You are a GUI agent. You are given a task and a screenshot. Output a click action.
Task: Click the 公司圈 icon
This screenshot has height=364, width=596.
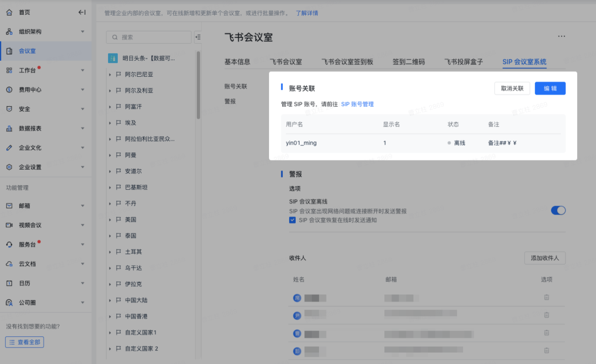tap(9, 302)
